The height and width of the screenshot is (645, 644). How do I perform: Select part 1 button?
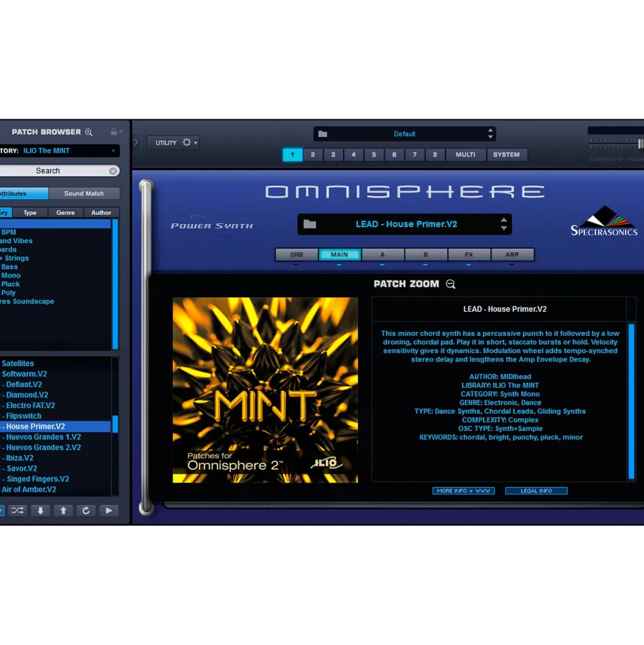click(293, 155)
